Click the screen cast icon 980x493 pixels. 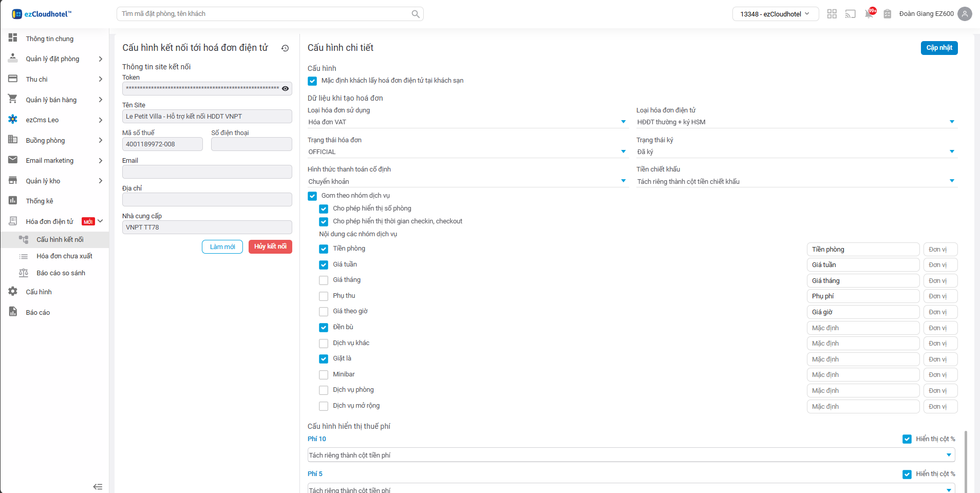point(851,14)
